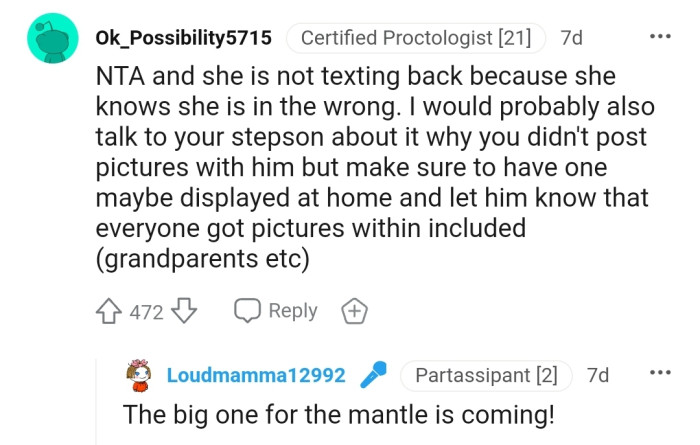This screenshot has width=700, height=445.
Task: Visit the Ok_Possibility5715 username profile
Action: [x=182, y=38]
